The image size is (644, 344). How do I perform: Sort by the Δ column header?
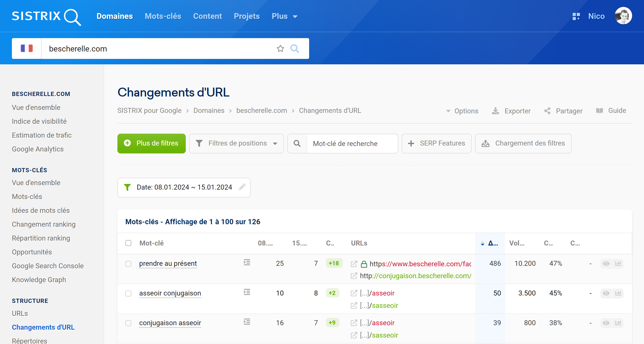coord(490,243)
